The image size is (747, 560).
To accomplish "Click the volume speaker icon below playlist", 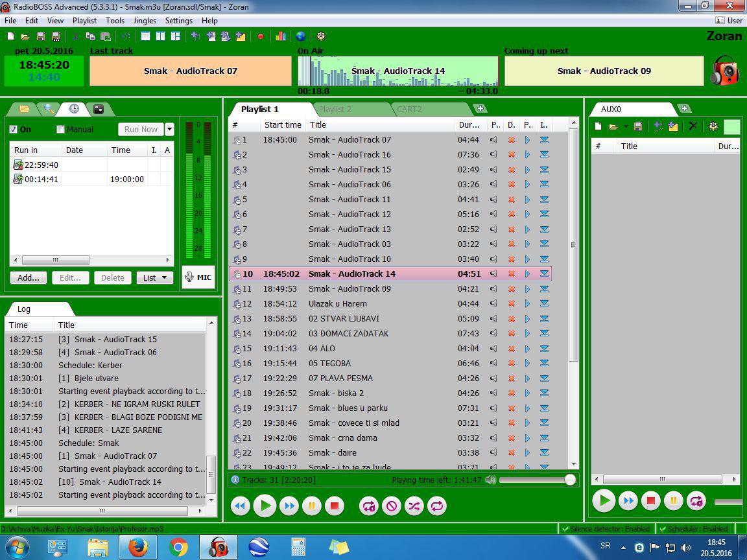I will click(490, 480).
